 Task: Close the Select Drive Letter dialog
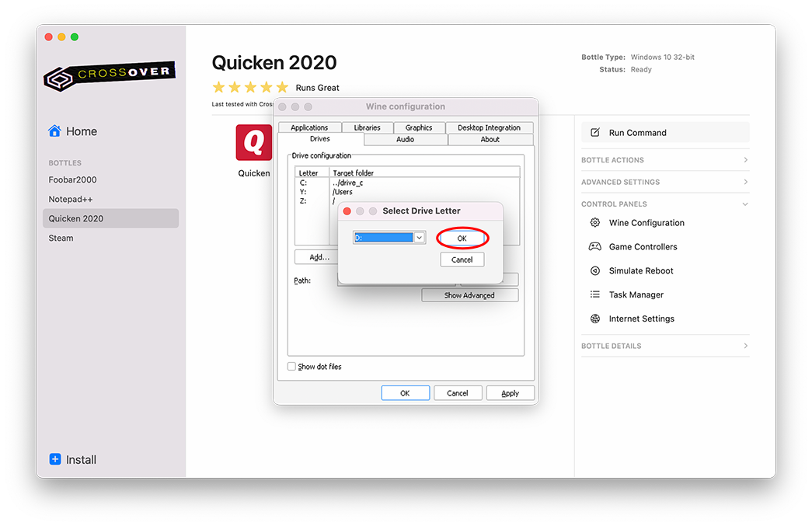pos(347,211)
